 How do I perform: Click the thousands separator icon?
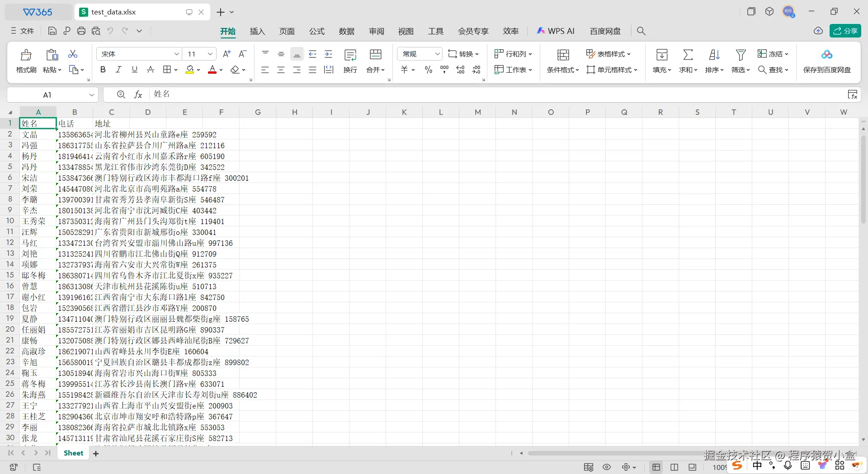pos(444,70)
